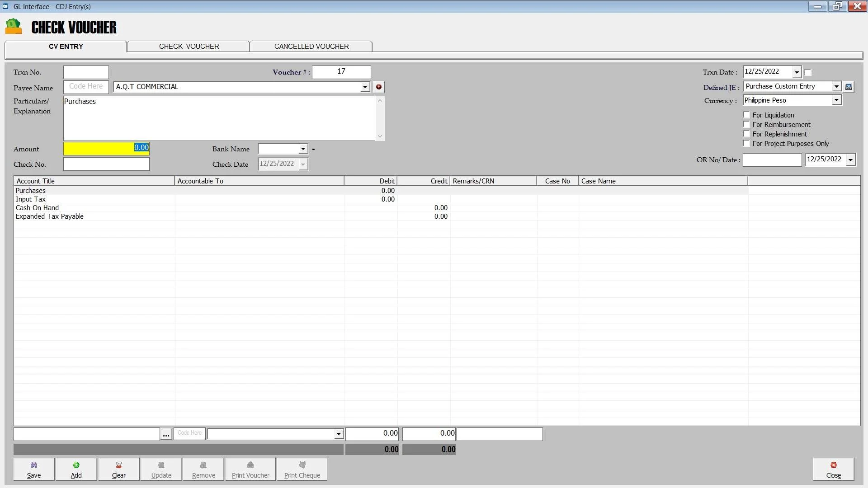The height and width of the screenshot is (488, 868).
Task: Click payee Code Here field
Action: pos(86,87)
